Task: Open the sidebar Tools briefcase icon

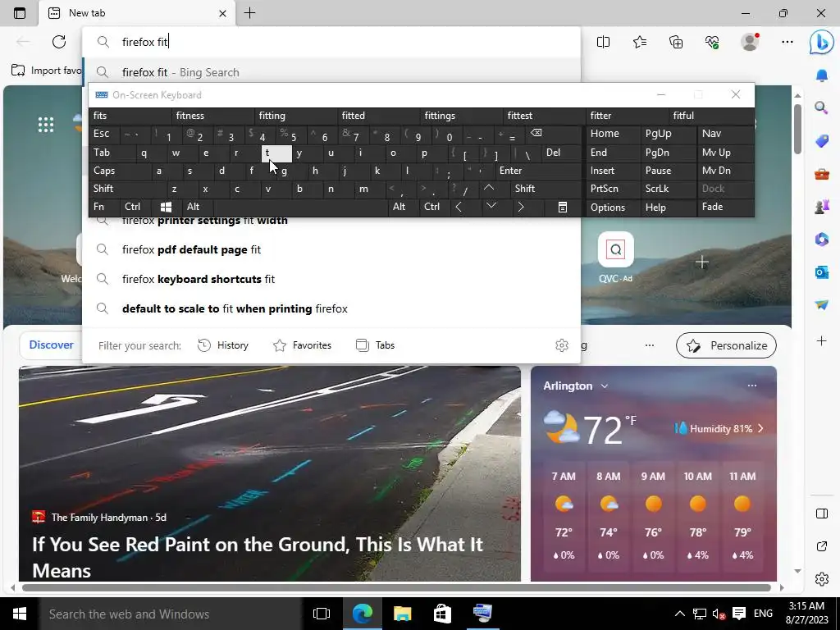Action: click(x=821, y=174)
